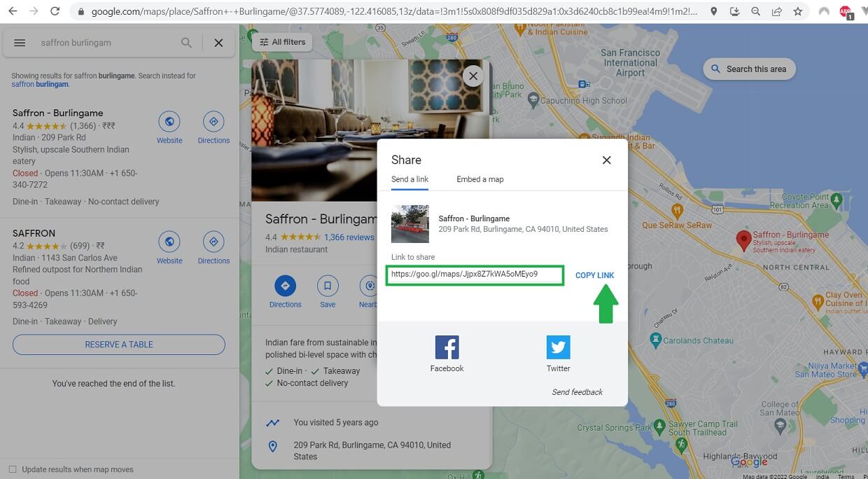Clear the Maps search with X icon

218,43
